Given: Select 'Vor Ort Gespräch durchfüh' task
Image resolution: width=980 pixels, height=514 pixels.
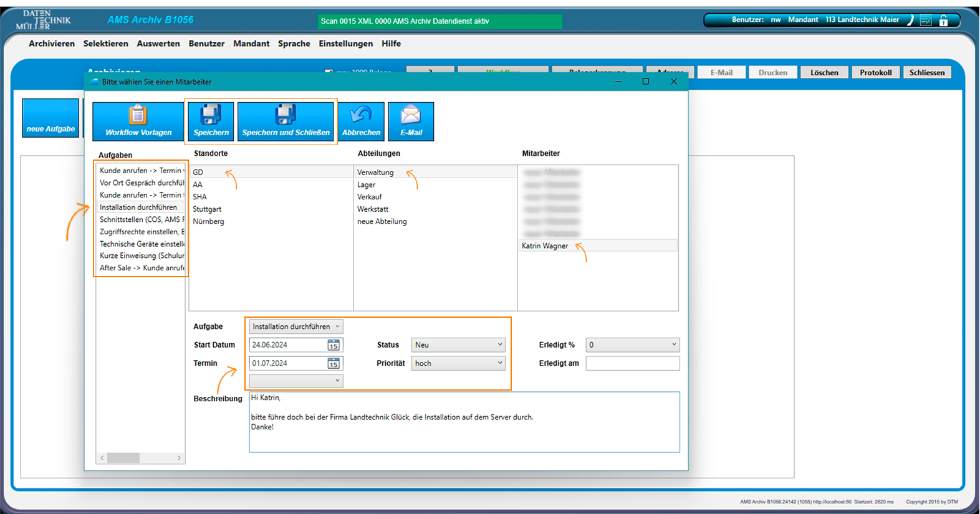Looking at the screenshot, I should pos(141,183).
